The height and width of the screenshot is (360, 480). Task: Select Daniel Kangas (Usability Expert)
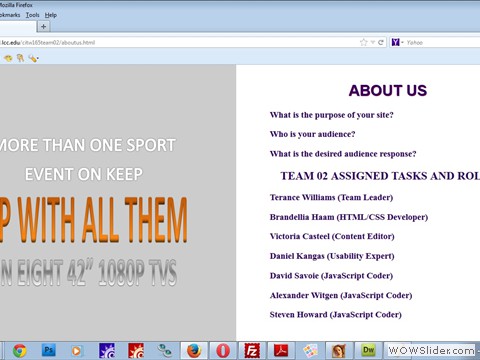(x=332, y=256)
